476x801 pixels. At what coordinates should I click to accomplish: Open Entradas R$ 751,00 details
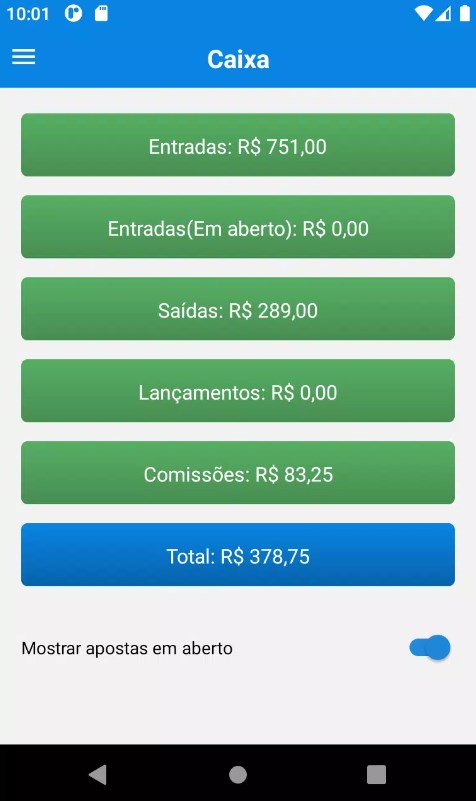(238, 145)
